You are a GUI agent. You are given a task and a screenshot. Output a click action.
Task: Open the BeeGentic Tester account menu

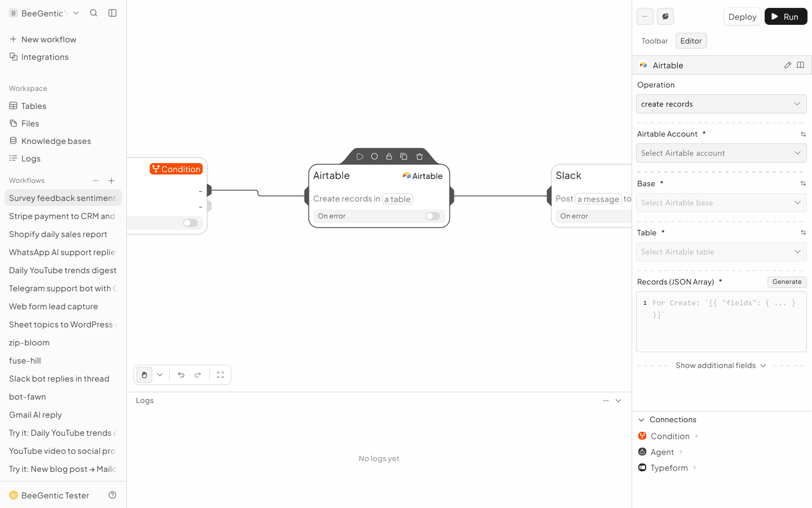[x=50, y=495]
